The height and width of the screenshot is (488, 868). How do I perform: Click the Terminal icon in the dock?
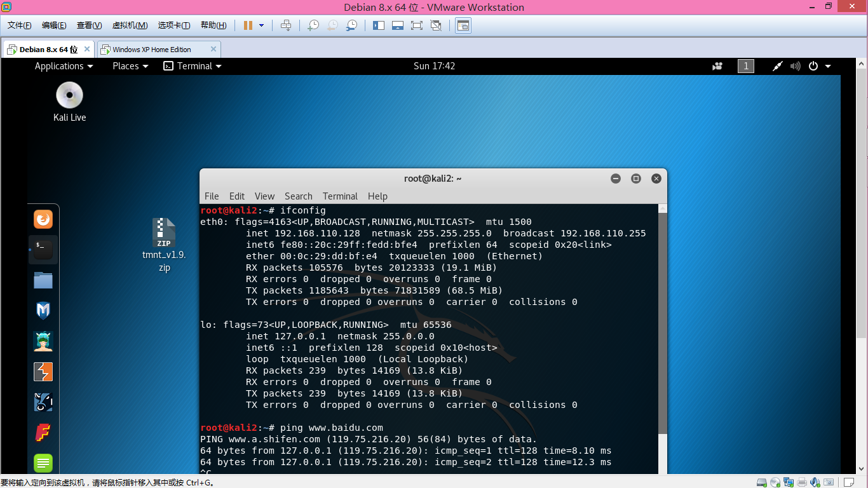(x=43, y=250)
